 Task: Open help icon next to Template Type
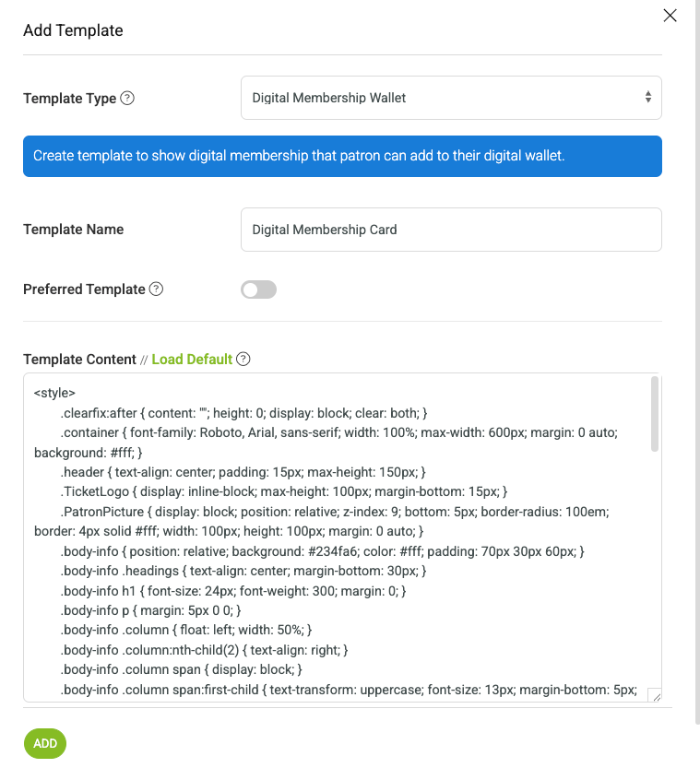[x=127, y=98]
